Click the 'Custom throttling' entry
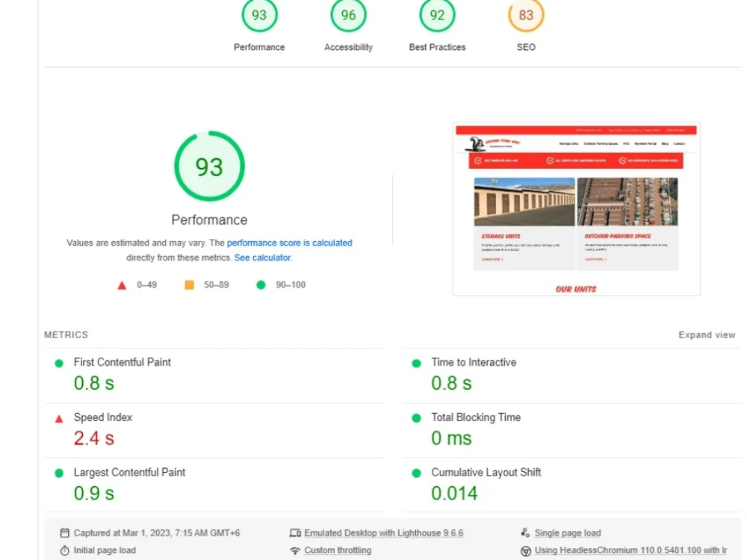Screen dimensions: 747x560 (338, 550)
